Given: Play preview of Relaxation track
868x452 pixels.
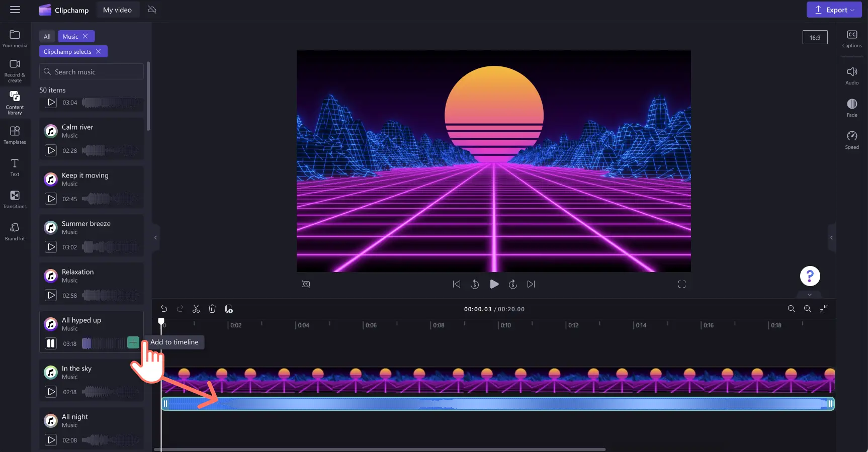Looking at the screenshot, I should point(51,295).
